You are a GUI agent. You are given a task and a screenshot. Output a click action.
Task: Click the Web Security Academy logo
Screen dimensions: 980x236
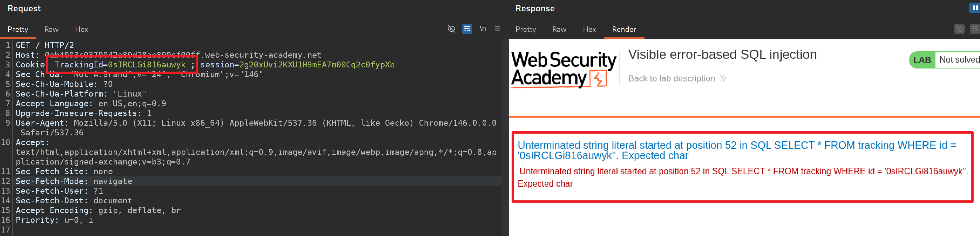coord(563,69)
